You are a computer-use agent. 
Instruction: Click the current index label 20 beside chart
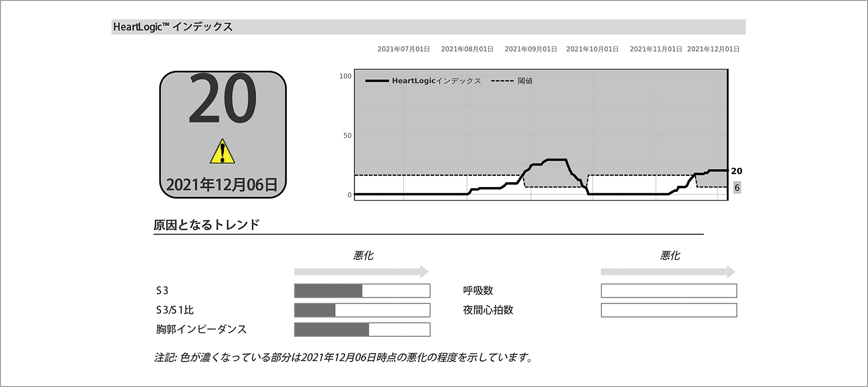(x=736, y=171)
